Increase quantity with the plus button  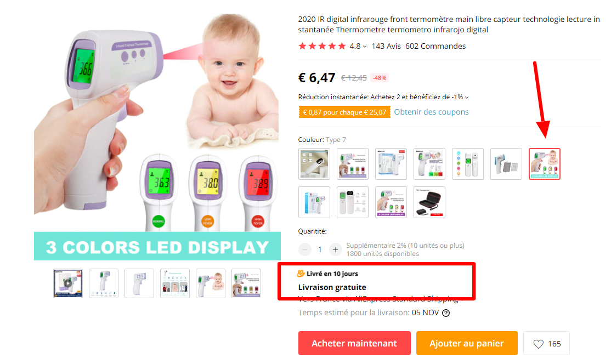pyautogui.click(x=335, y=249)
